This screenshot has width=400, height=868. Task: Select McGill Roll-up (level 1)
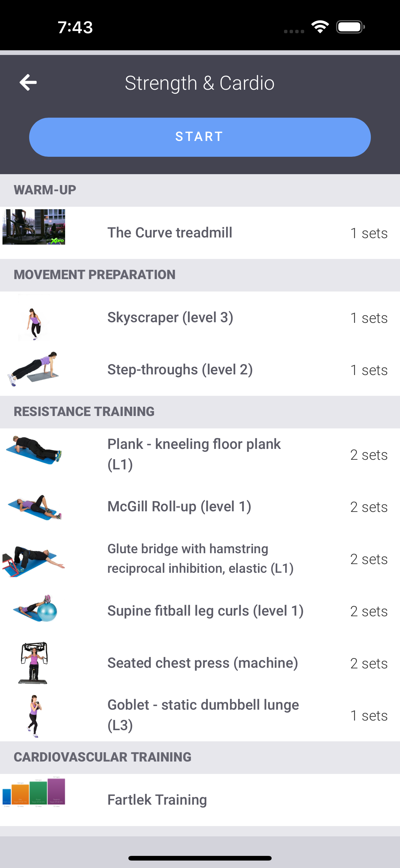coord(200,507)
